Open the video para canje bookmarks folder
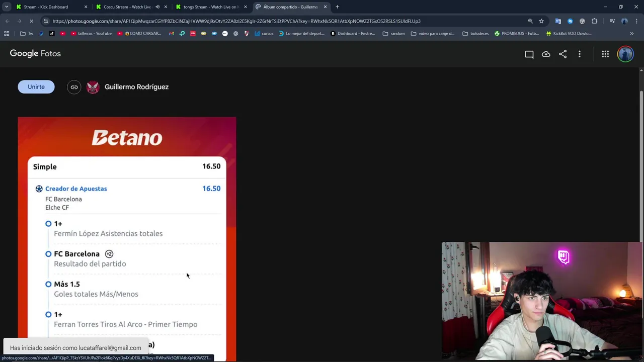This screenshot has height=362, width=644. (x=433, y=34)
